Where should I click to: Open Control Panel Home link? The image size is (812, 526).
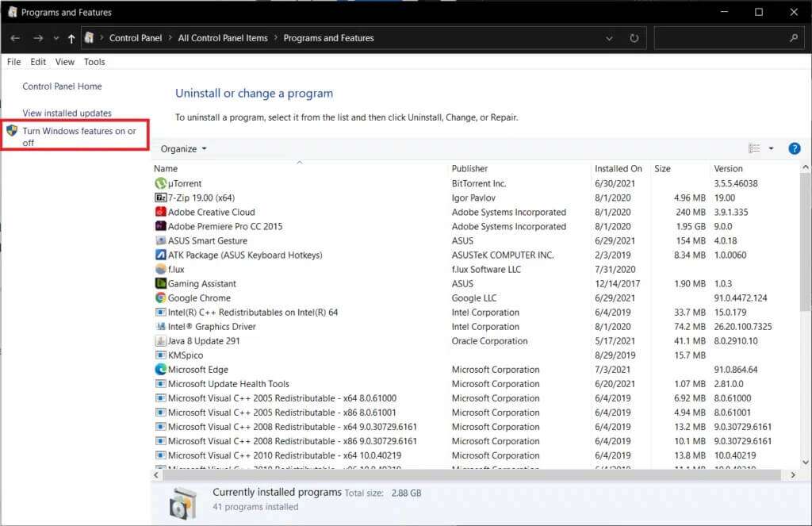click(62, 86)
